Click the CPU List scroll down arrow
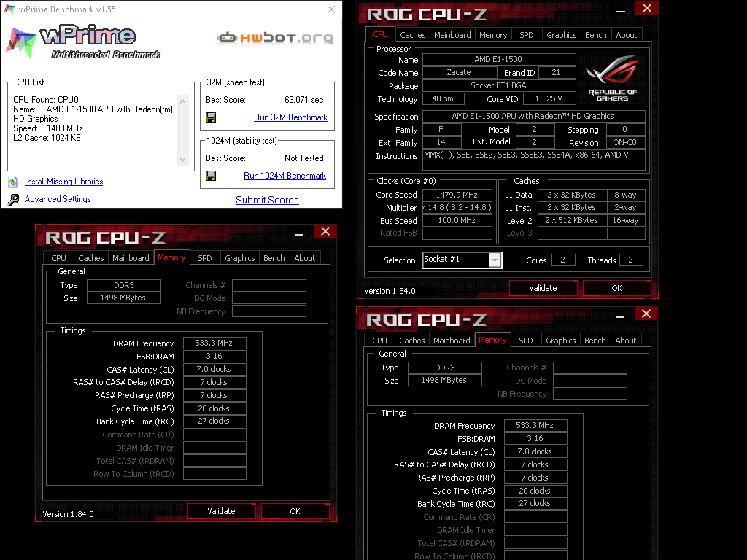747x560 pixels. click(x=183, y=160)
